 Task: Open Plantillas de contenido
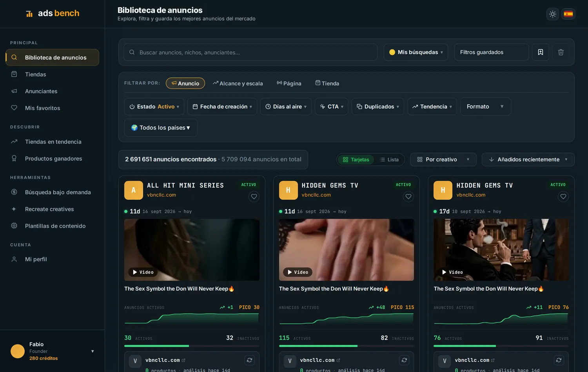click(52, 226)
